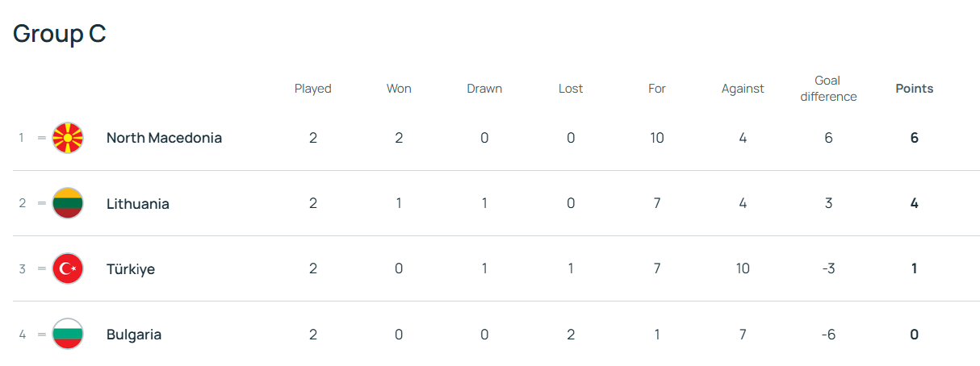Click position-unchanged indicator beside Lithuania
The image size is (980, 366).
pos(42,203)
